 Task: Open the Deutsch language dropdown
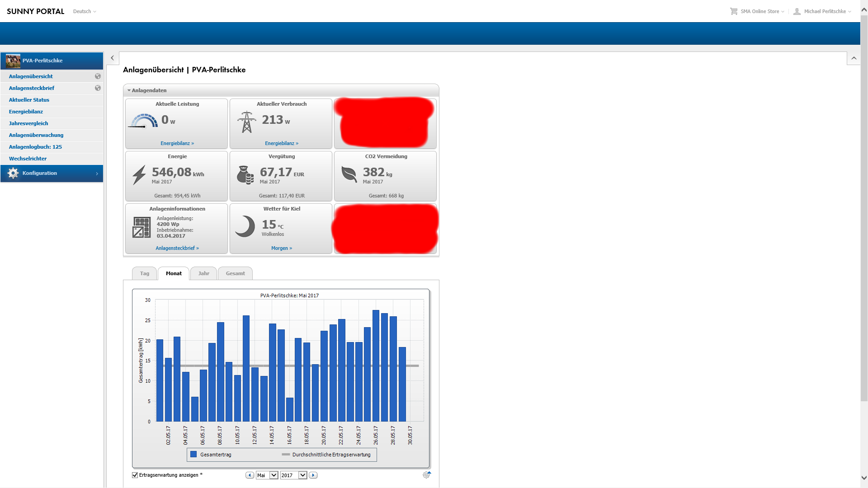tap(85, 11)
